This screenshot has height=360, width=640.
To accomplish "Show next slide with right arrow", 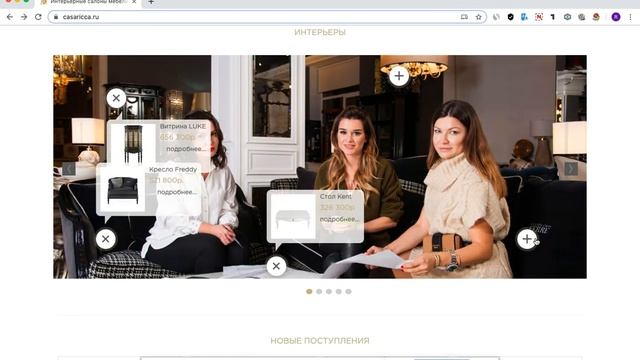I will tap(571, 169).
